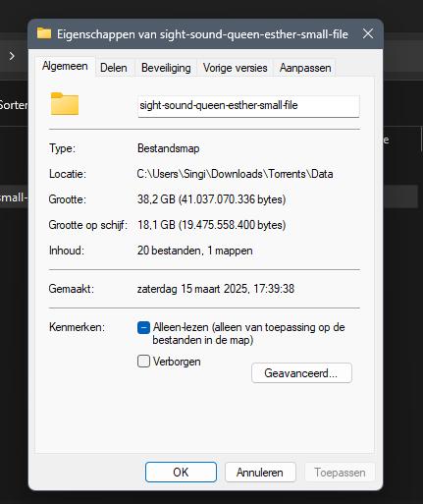Screen dimensions: 423x504
Task: Click the Grootte op schijf value
Action: coord(211,225)
